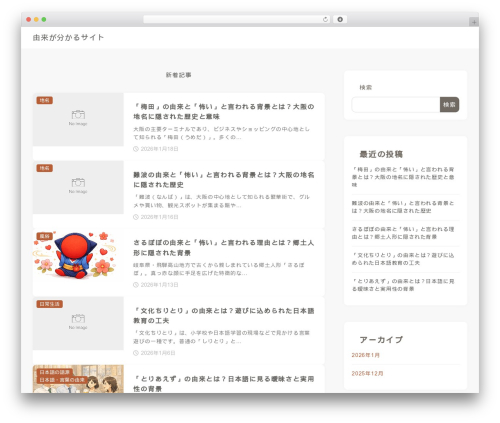
Task: Click the 地名 tag on the 梅田 article
Action: tap(45, 100)
